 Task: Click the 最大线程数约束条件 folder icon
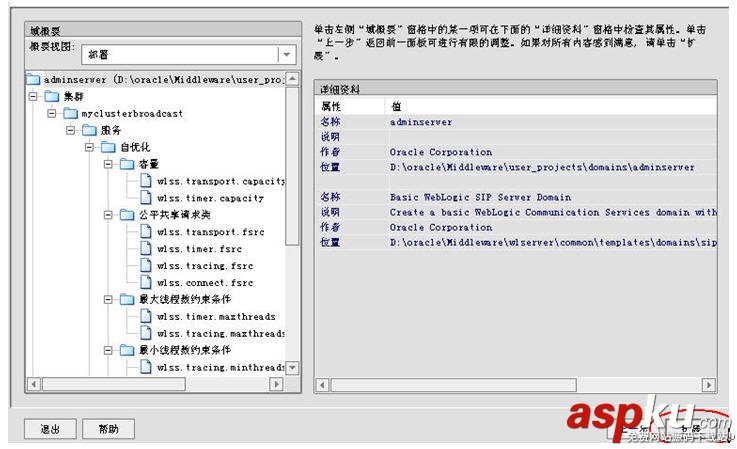(127, 299)
